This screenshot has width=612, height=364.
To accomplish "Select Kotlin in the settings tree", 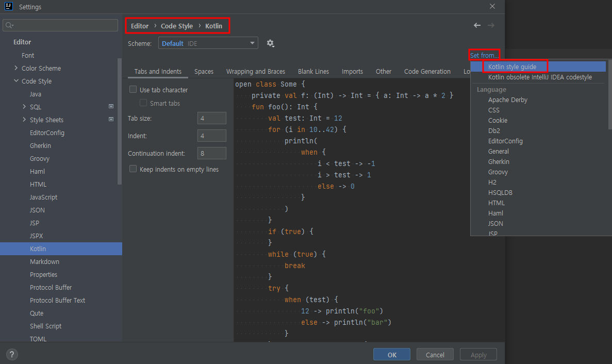I will click(x=61, y=249).
